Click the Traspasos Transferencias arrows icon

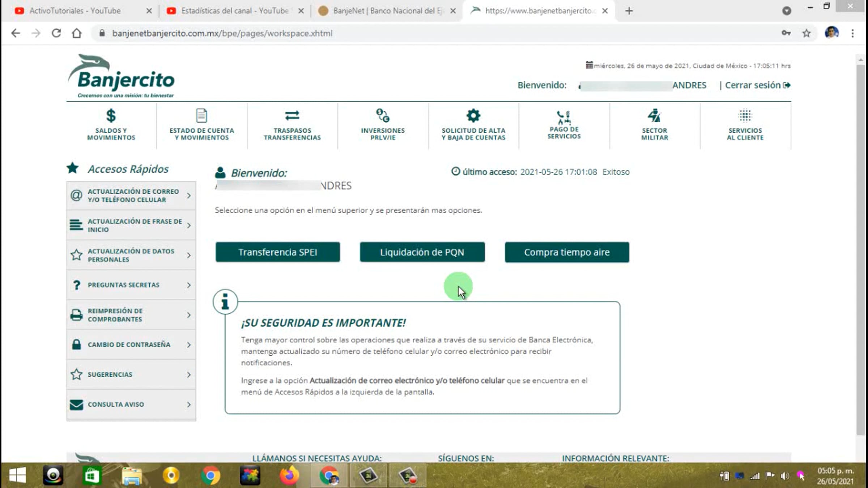[292, 116]
